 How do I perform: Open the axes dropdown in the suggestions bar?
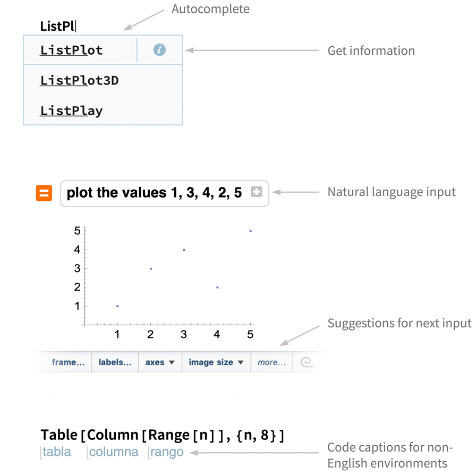click(160, 362)
